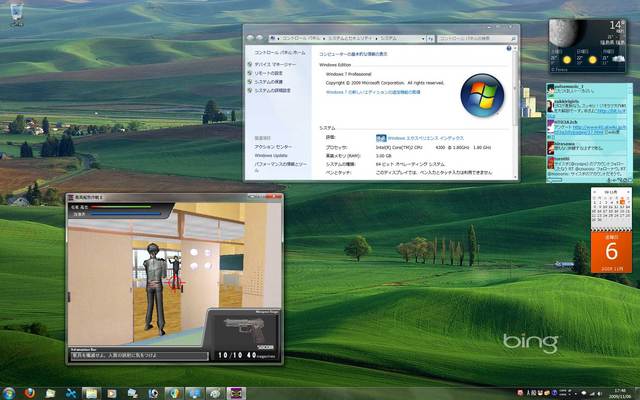Select システムとセキュリティ in the breadcrumb

(x=350, y=38)
